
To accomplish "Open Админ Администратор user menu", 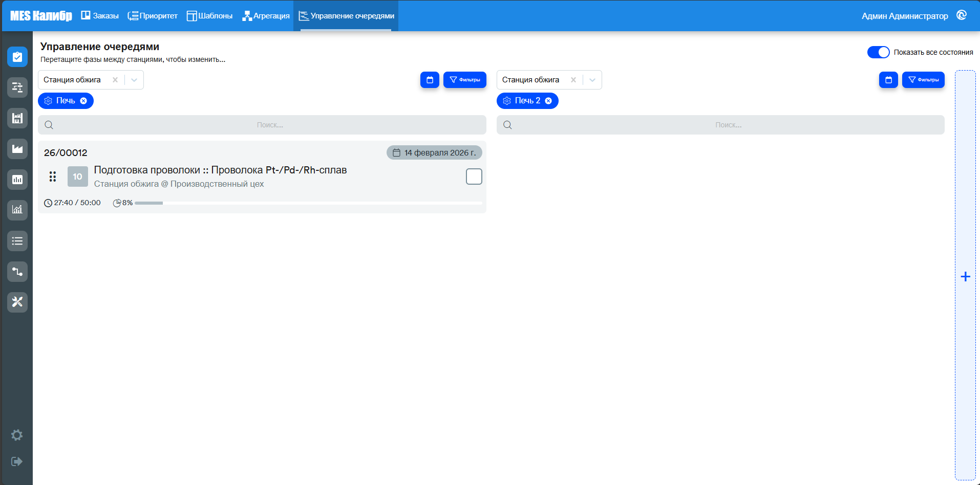I will pyautogui.click(x=905, y=16).
